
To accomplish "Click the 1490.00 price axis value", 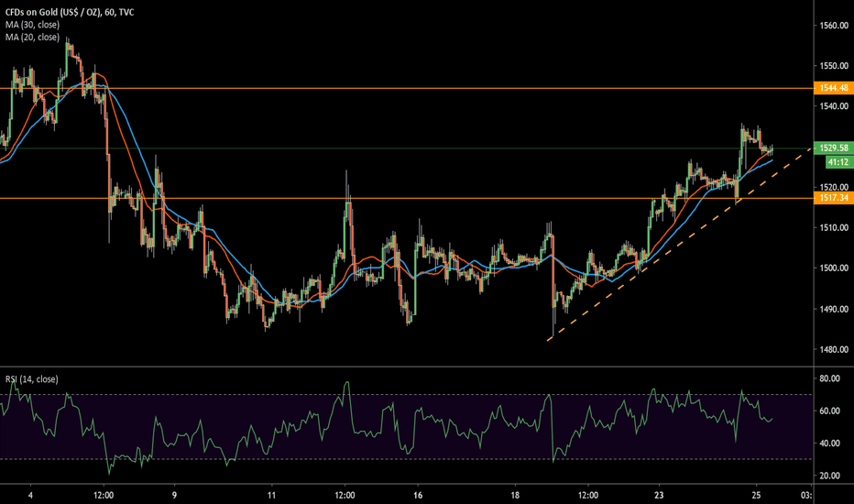I will click(834, 309).
